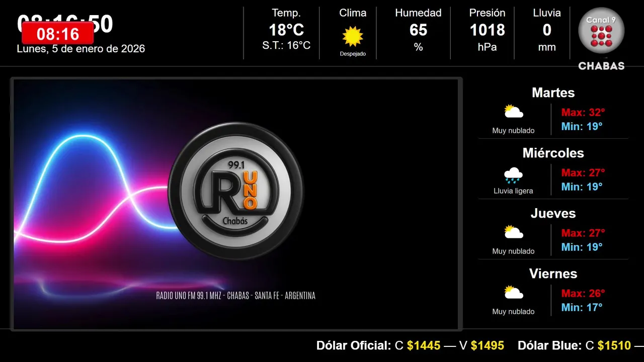Click the S.T.: 16°C feels-like value
644x362 pixels.
click(x=286, y=46)
